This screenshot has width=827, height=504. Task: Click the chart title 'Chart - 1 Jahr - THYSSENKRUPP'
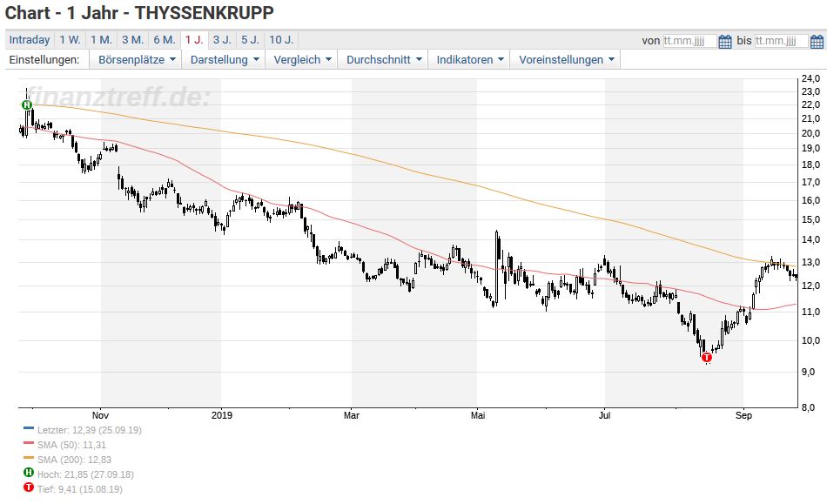(140, 13)
